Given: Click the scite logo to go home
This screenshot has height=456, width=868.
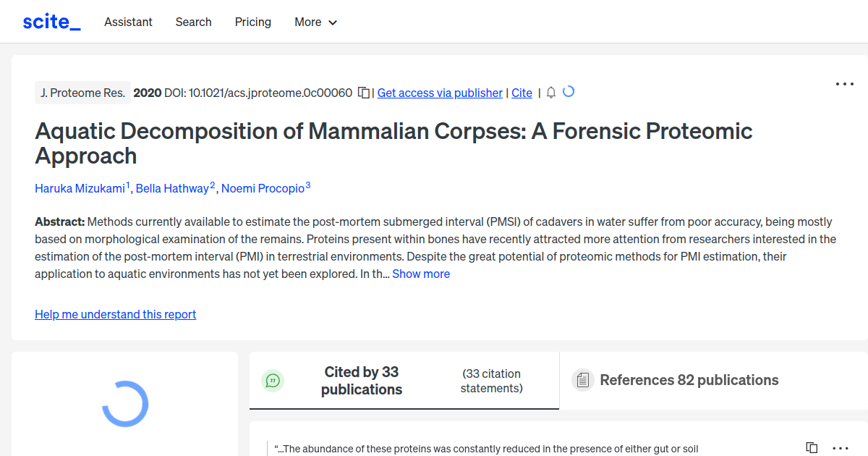Looking at the screenshot, I should (51, 21).
